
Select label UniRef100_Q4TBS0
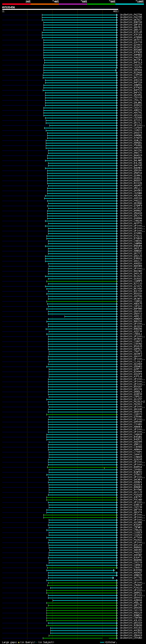pos(131,339)
